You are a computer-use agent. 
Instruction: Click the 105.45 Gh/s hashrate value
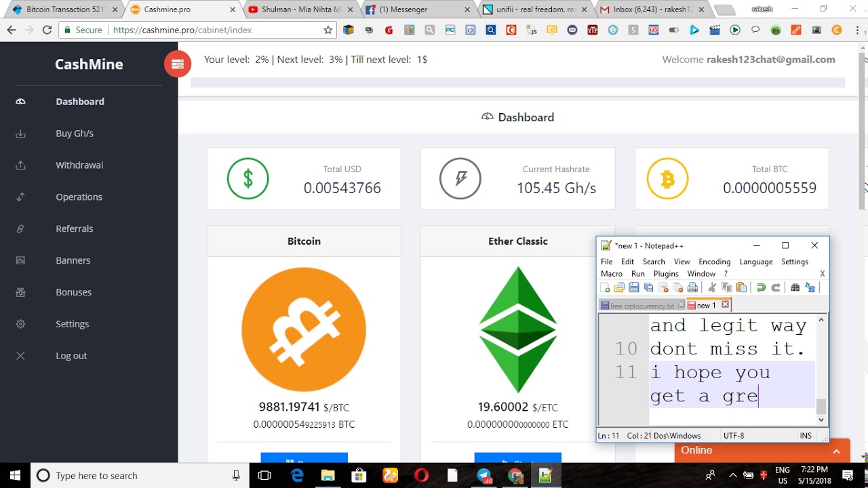point(556,188)
